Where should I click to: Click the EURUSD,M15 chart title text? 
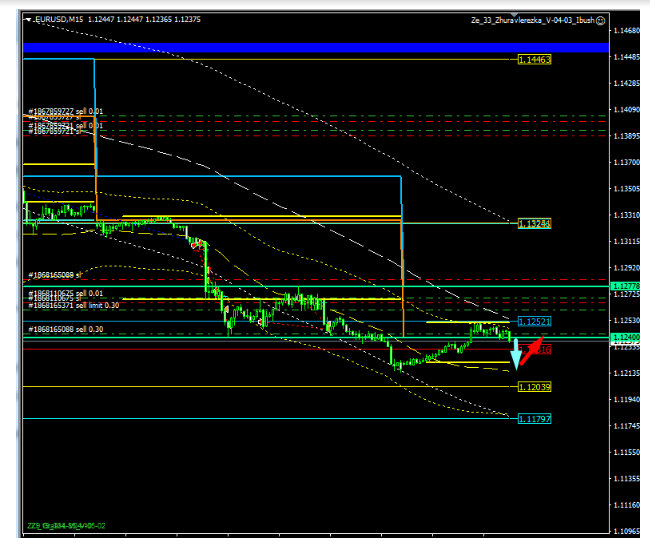(x=58, y=19)
